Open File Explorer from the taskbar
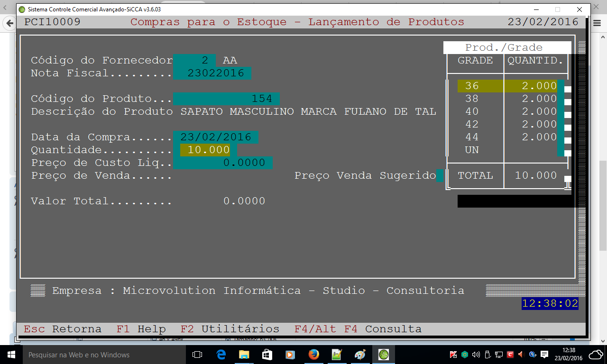This screenshot has width=607, height=364. point(244,355)
